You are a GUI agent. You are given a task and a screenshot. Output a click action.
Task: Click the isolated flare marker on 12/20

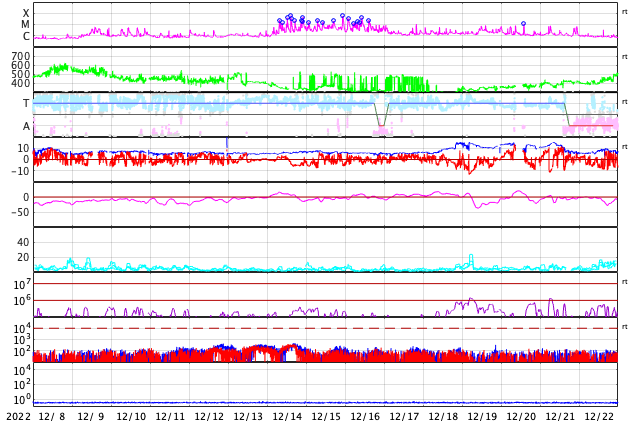pos(524,24)
